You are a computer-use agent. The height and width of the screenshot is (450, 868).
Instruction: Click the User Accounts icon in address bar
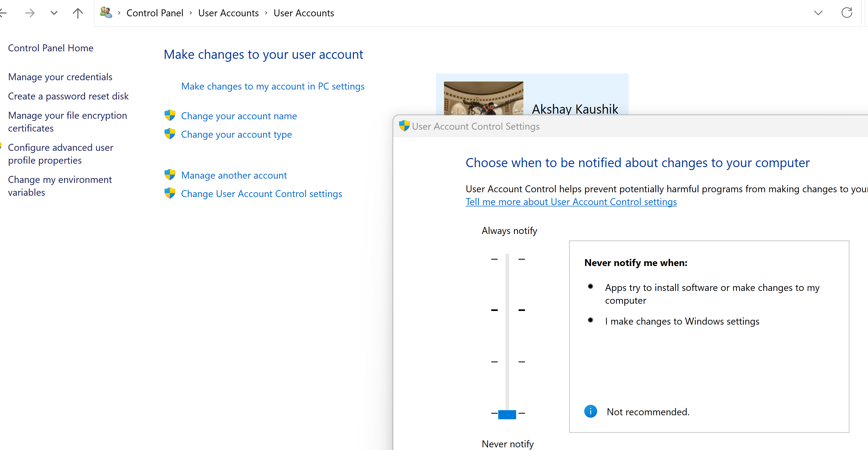click(106, 13)
